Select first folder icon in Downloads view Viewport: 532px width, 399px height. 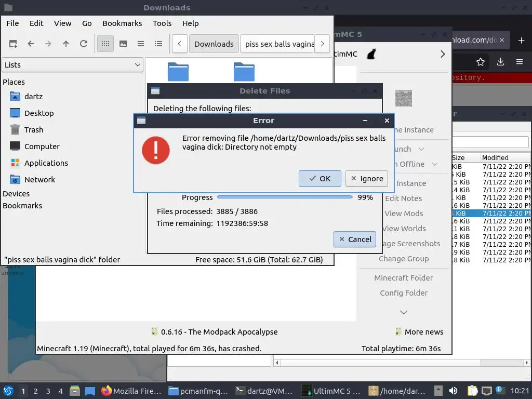coord(178,72)
